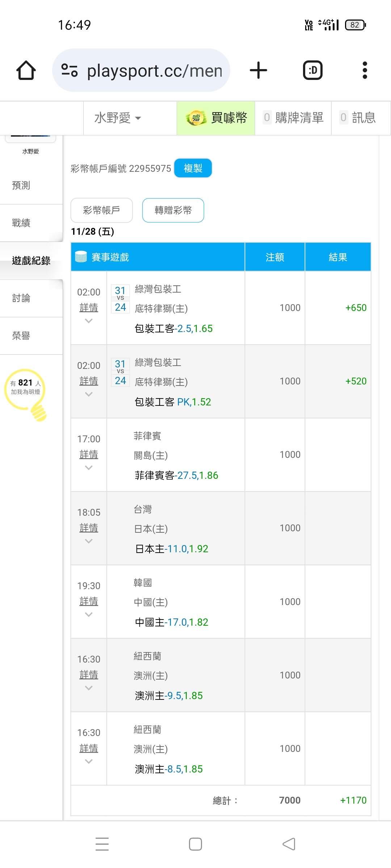The height and width of the screenshot is (868, 391).
Task: Click the 買噱幣 coin icon
Action: [196, 118]
